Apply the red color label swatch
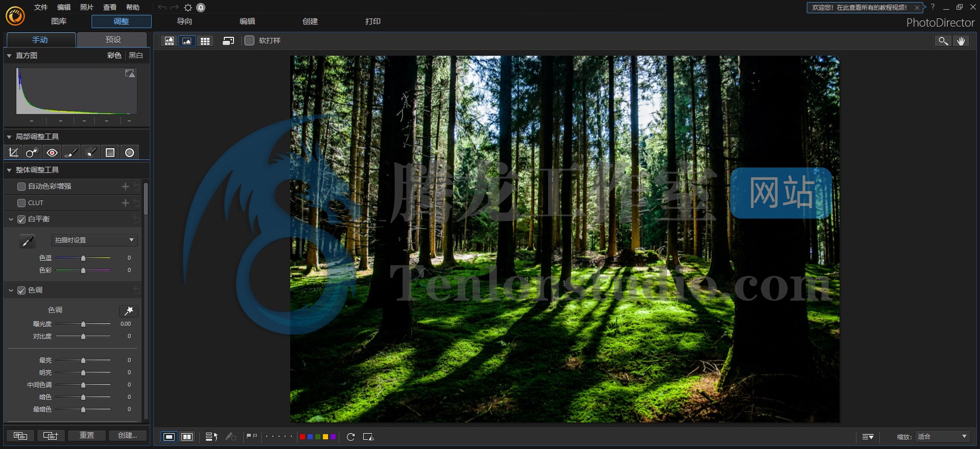The width and height of the screenshot is (980, 449). click(x=302, y=437)
